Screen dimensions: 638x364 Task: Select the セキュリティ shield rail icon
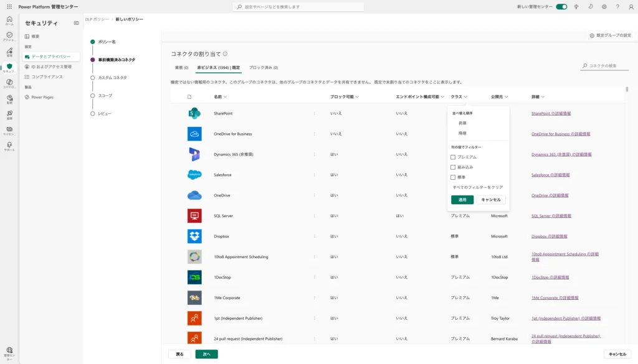point(9,68)
